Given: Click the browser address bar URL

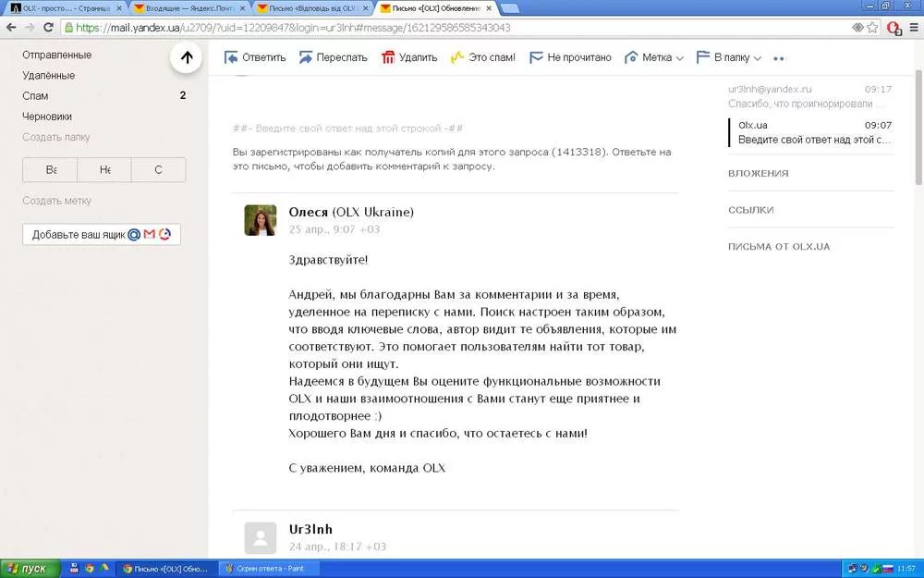Looking at the screenshot, I should (x=293, y=27).
